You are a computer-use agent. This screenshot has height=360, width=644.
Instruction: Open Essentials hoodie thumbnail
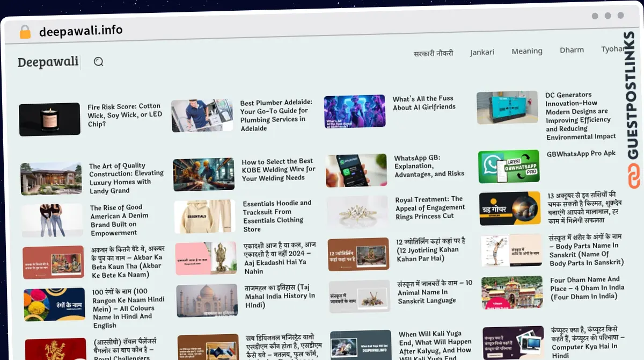pyautogui.click(x=205, y=217)
